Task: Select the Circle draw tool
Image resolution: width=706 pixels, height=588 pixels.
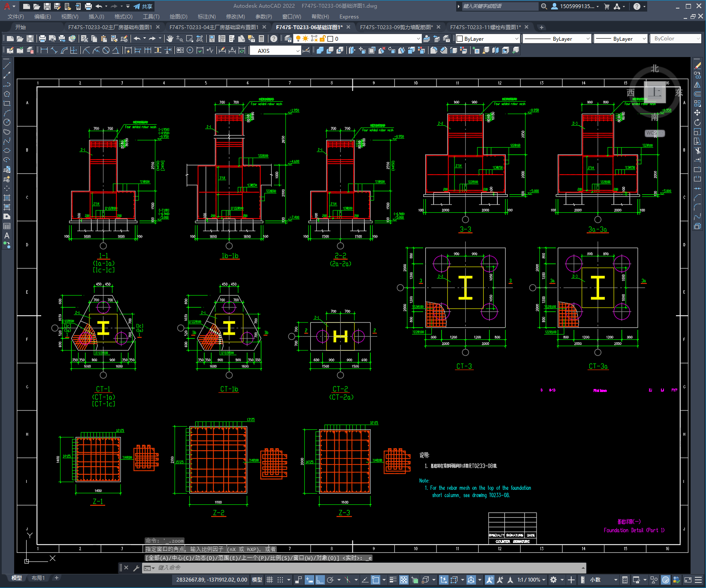Action: click(x=7, y=122)
